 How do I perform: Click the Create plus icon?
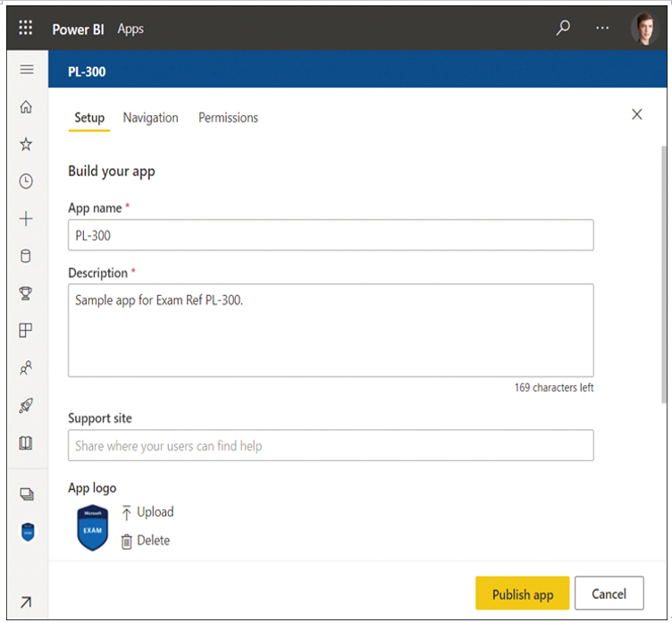(x=26, y=219)
